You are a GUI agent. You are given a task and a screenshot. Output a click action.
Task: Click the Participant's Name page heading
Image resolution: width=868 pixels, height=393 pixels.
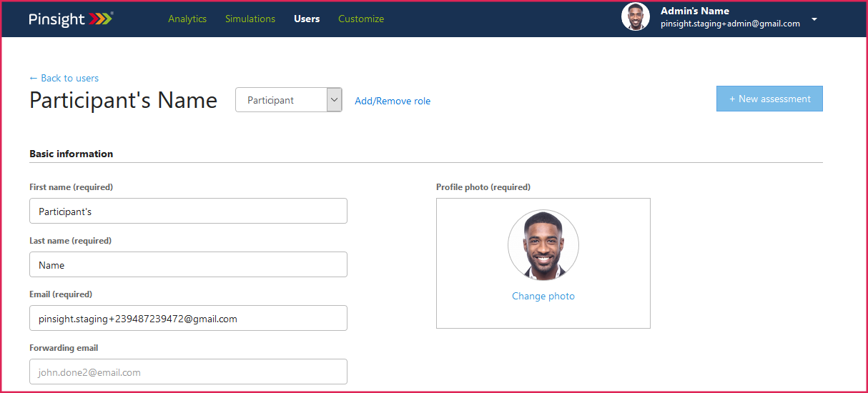pyautogui.click(x=123, y=100)
